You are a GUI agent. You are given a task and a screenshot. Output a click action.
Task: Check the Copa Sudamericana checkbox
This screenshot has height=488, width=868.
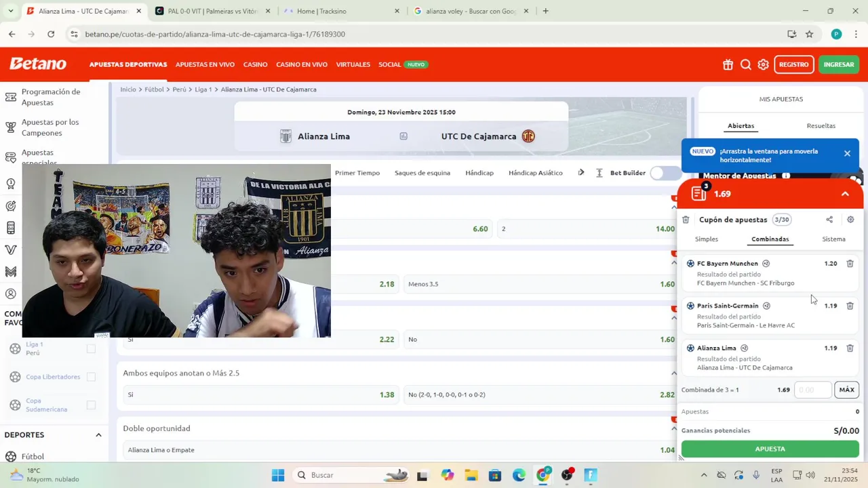click(91, 405)
